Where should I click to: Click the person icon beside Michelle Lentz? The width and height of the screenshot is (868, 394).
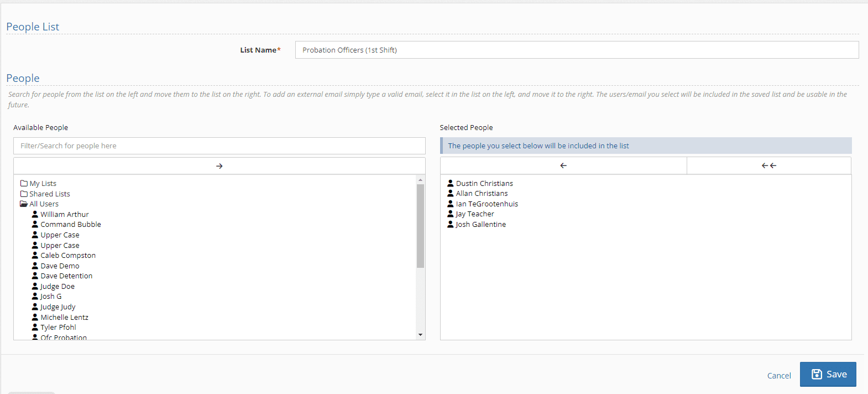(35, 317)
